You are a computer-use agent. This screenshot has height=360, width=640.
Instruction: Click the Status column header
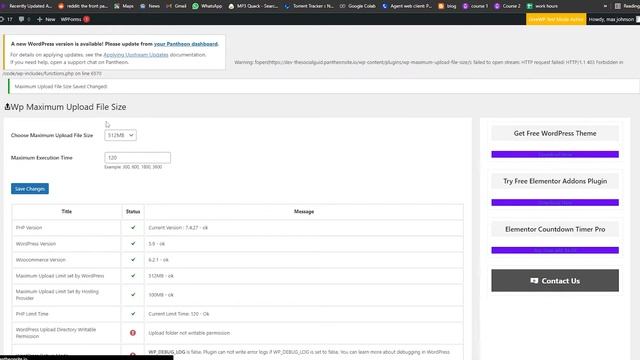[133, 211]
